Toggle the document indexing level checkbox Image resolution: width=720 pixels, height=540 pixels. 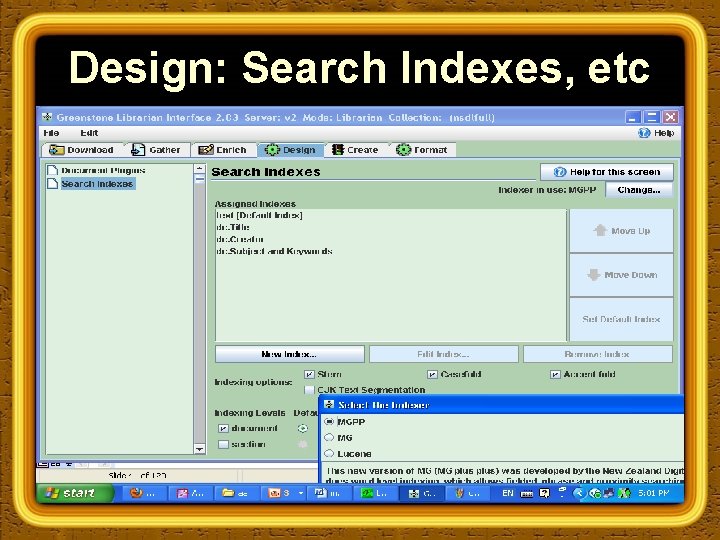223,428
